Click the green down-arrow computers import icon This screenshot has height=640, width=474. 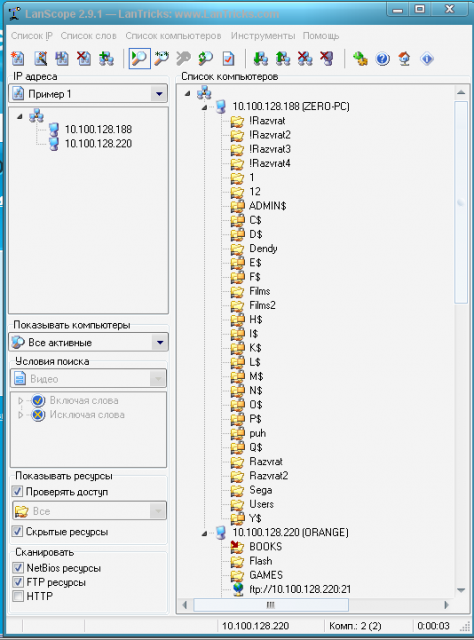click(260, 59)
